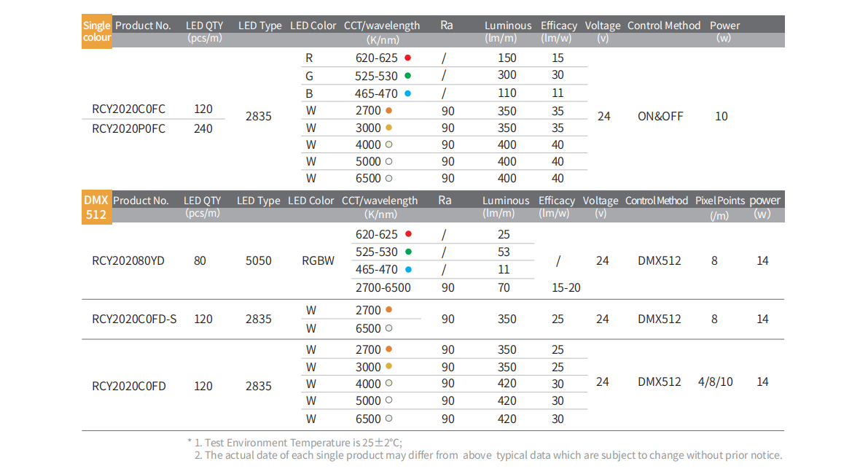This screenshot has height=469, width=868.
Task: Select product number RCY2020C0FC
Action: (128, 109)
